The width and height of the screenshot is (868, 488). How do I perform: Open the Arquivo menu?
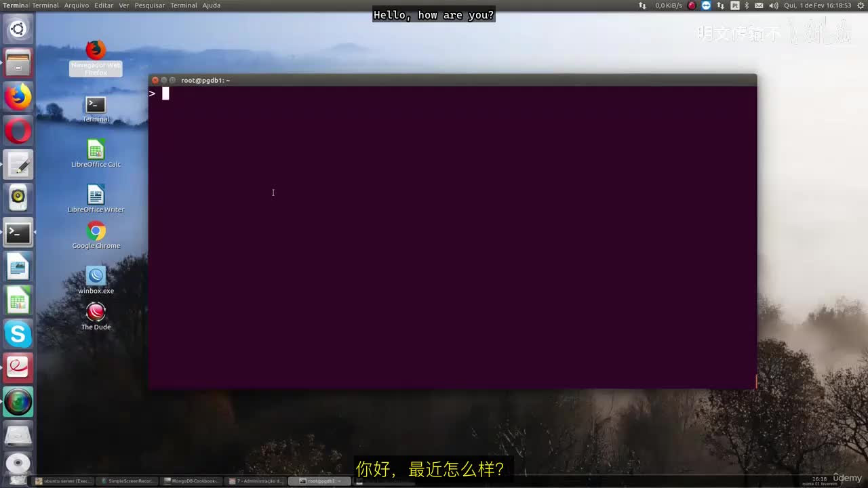77,5
